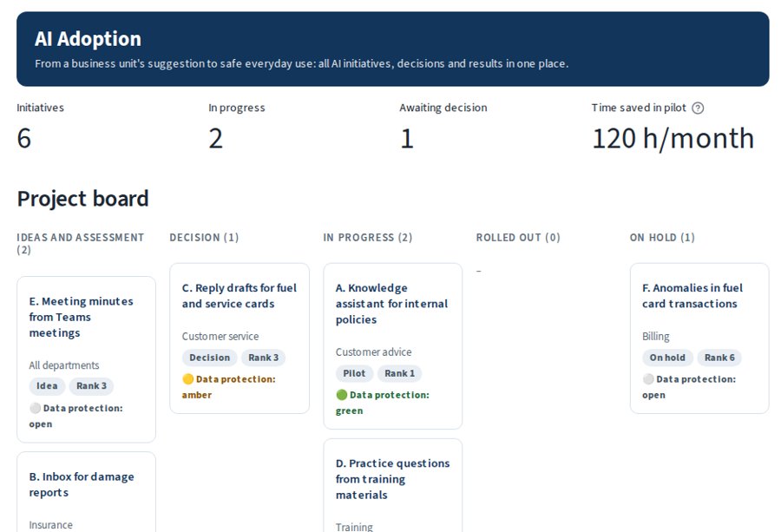The width and height of the screenshot is (781, 532).
Task: Click the grey data protection dot on card E
Action: [35, 409]
